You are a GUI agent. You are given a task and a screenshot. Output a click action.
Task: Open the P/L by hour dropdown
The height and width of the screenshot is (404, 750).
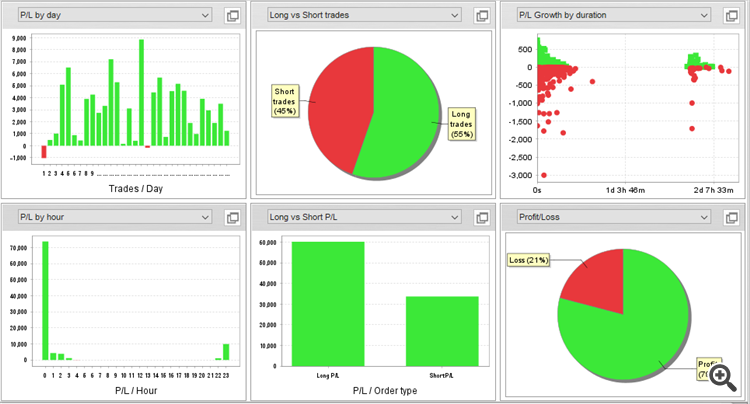115,217
